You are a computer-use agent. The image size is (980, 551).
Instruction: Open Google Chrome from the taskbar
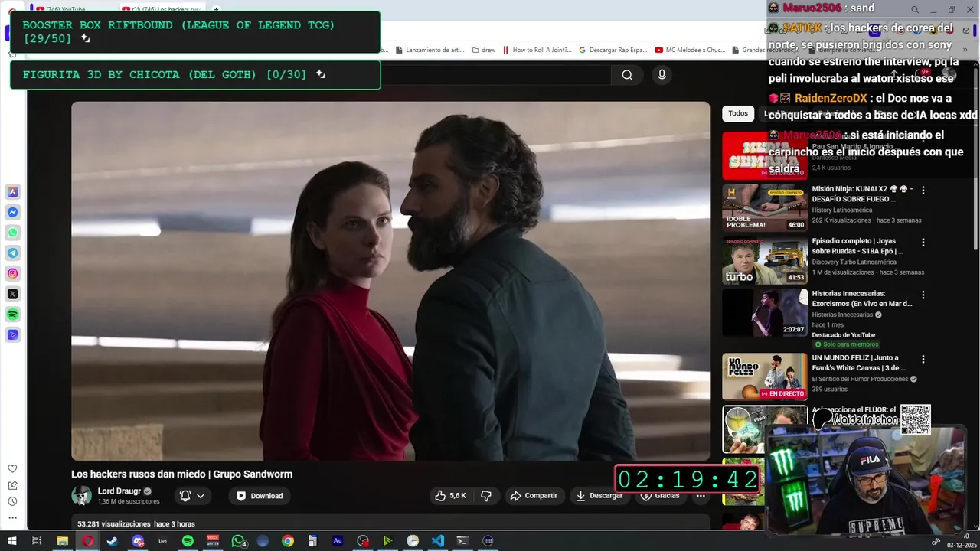(x=288, y=541)
